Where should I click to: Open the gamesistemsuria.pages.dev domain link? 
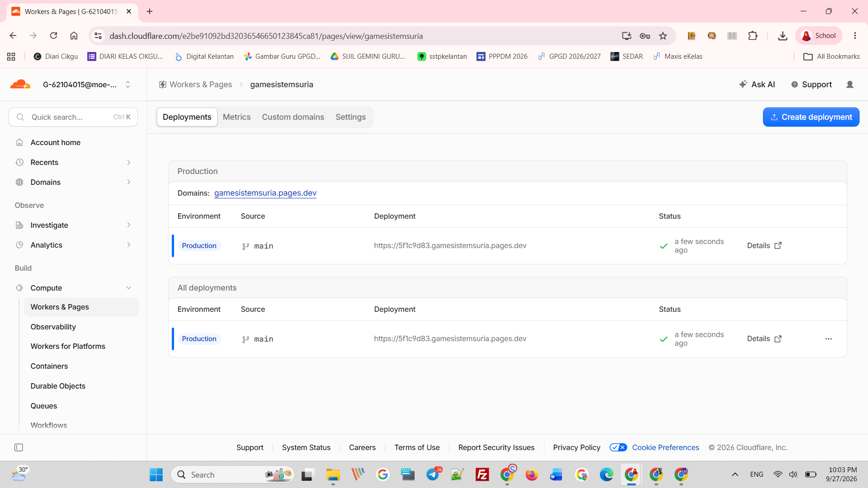pos(265,193)
